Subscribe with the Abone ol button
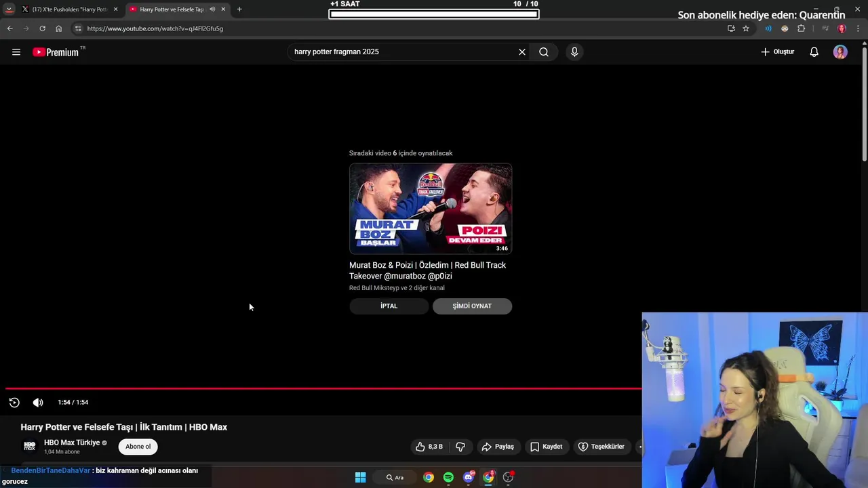 (138, 447)
